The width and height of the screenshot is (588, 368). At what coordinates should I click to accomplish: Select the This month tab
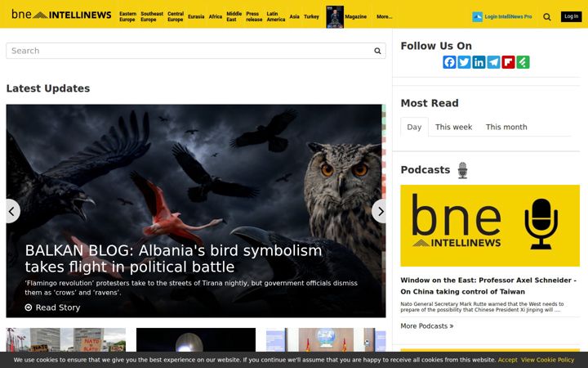(506, 127)
